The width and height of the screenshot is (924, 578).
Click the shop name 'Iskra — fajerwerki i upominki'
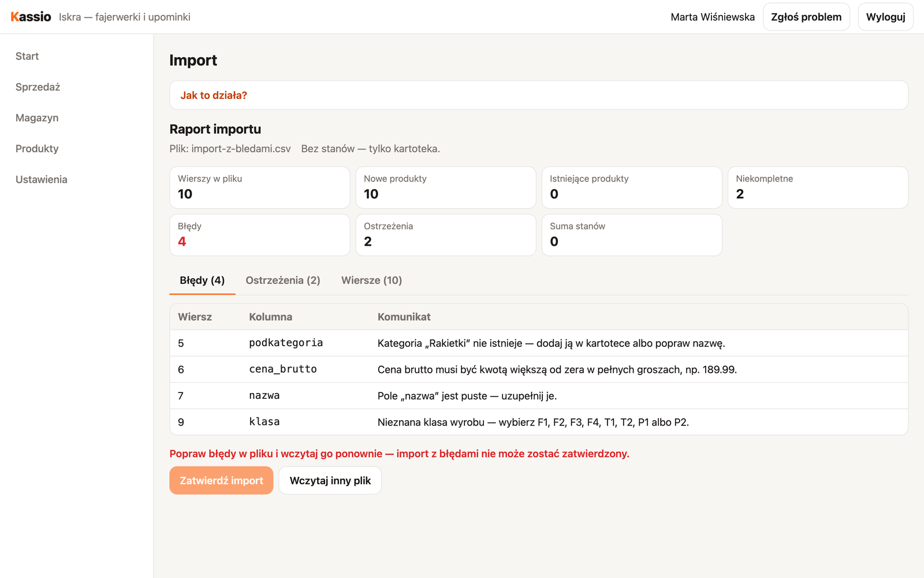pos(125,17)
